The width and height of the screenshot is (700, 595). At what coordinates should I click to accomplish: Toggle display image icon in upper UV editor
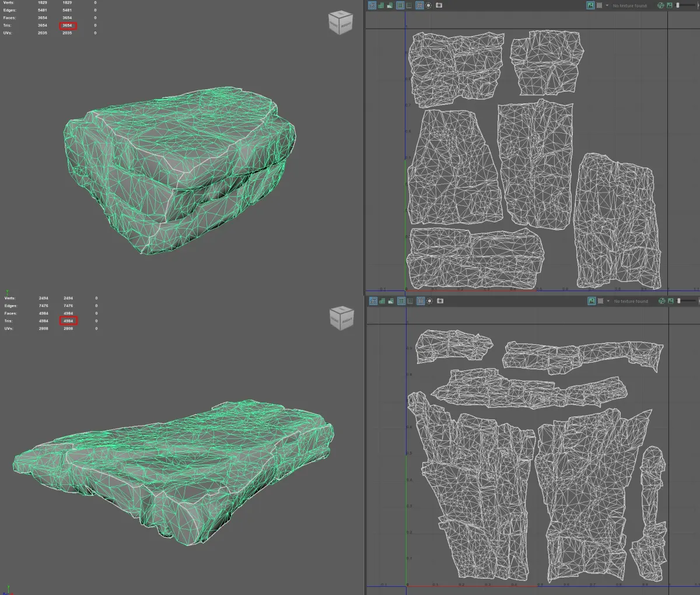coord(590,5)
